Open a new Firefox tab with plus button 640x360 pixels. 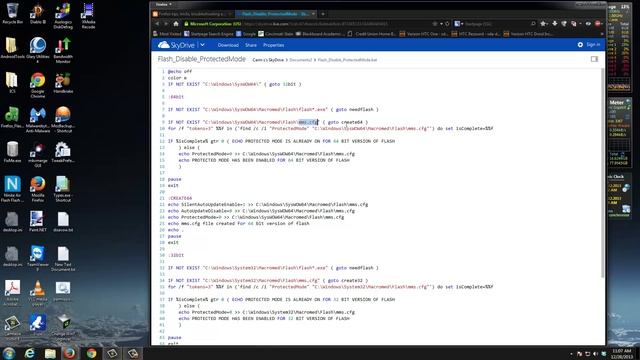pos(323,13)
